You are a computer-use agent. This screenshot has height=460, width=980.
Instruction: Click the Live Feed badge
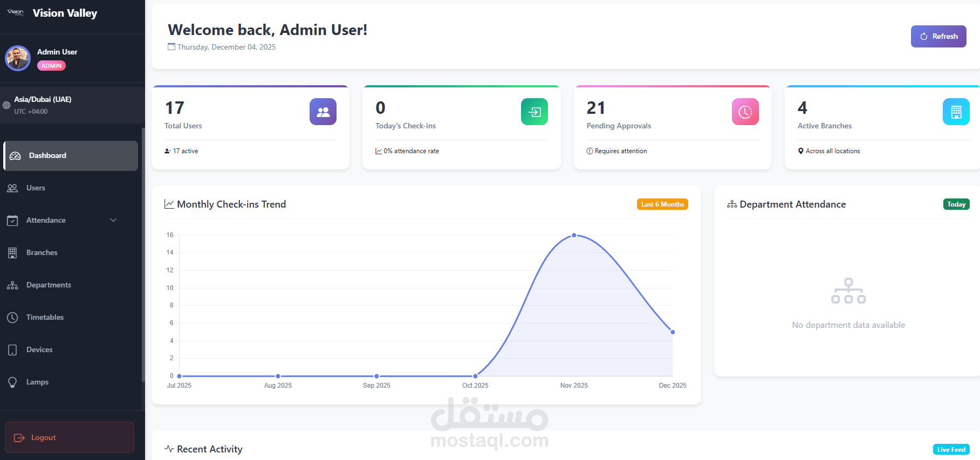click(x=951, y=449)
